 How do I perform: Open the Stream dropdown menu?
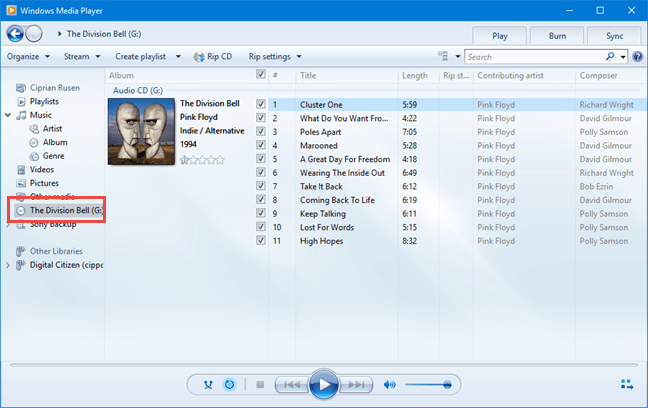coord(82,57)
